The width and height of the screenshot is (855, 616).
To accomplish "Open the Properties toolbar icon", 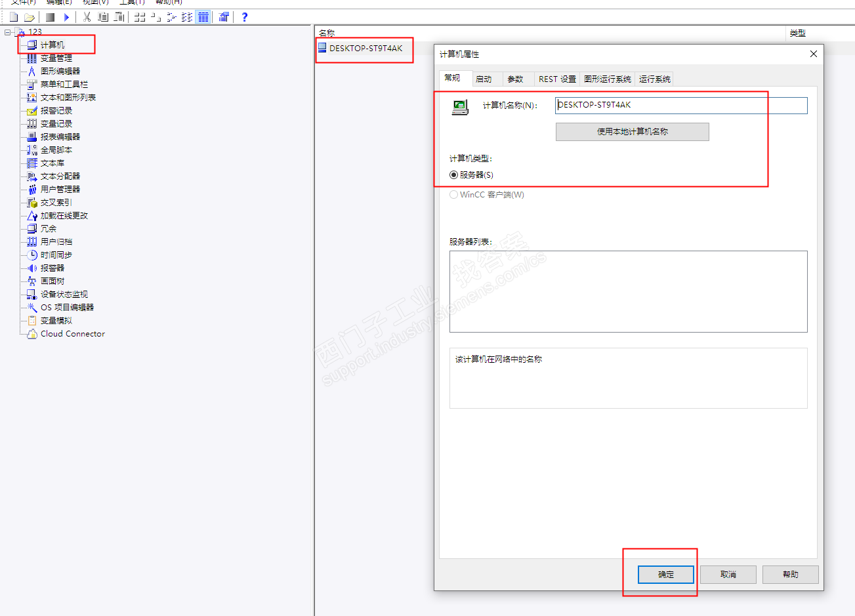I will click(224, 17).
